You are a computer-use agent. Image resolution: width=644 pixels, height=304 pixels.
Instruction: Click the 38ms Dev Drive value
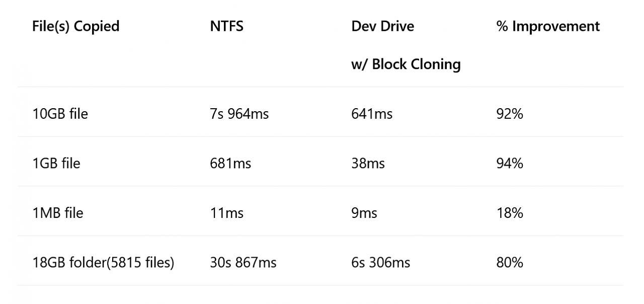(x=368, y=164)
